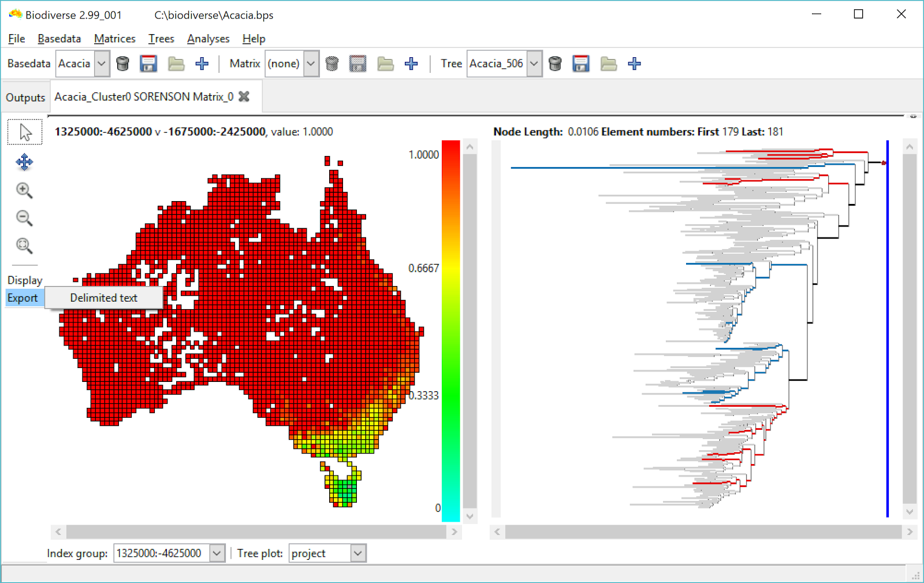Open the Basedata selector dropdown
This screenshot has height=583, width=924.
coord(101,64)
